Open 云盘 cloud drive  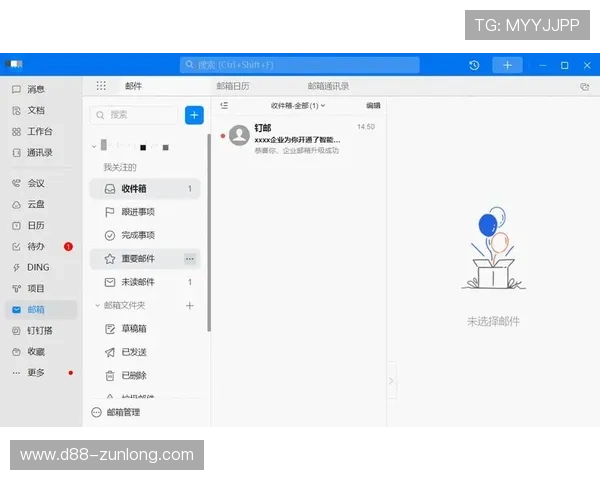tap(35, 204)
